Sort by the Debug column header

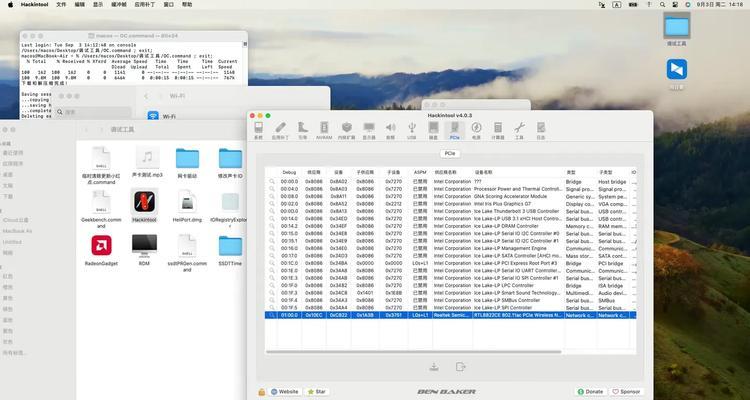pos(289,172)
